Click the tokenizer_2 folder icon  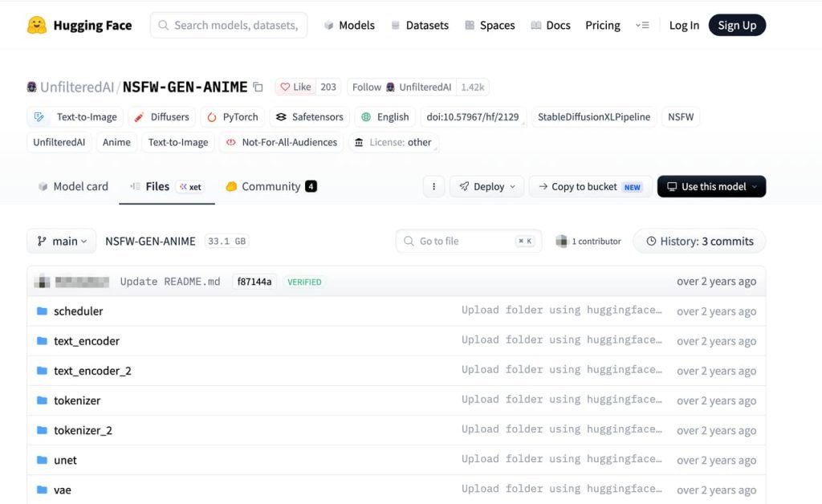pos(42,430)
